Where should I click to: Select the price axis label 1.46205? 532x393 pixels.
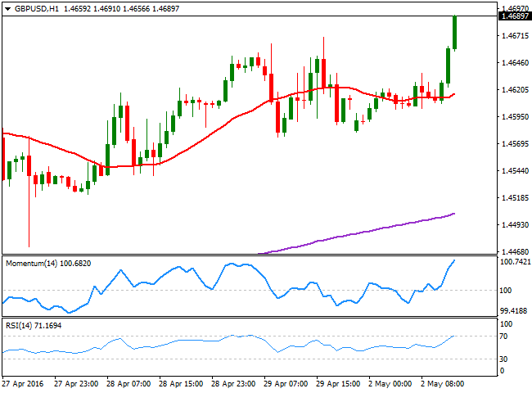point(515,89)
